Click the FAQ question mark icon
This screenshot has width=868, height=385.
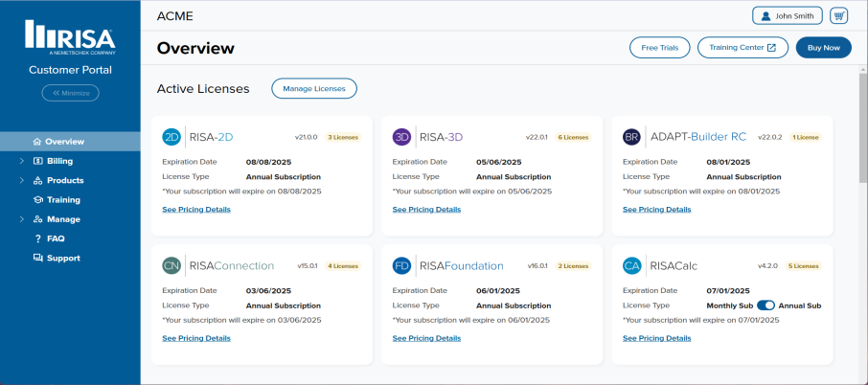click(x=38, y=239)
